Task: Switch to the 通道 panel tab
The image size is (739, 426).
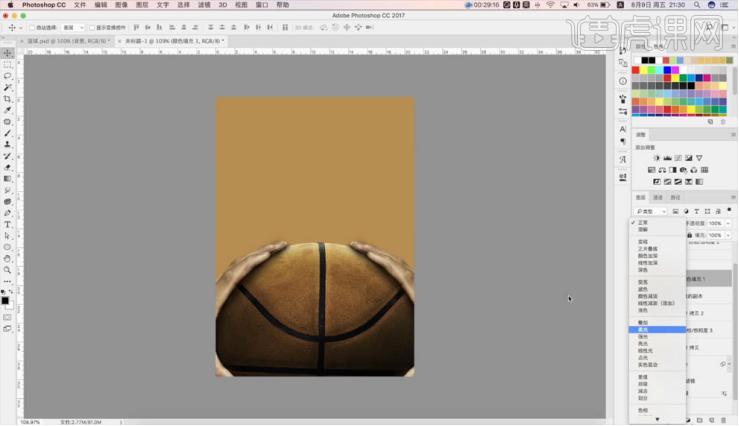Action: click(658, 198)
